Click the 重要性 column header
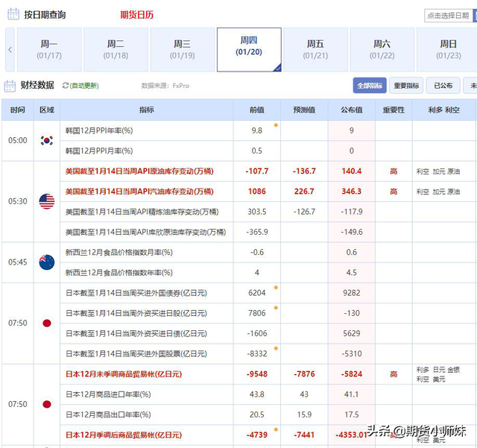The height and width of the screenshot is (448, 477). 394,110
